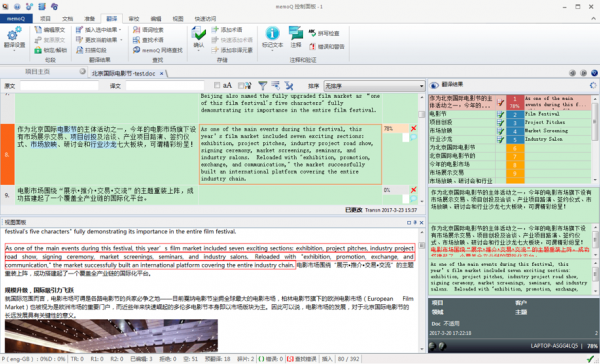Click the red X in segment 8

pyautogui.click(x=413, y=128)
